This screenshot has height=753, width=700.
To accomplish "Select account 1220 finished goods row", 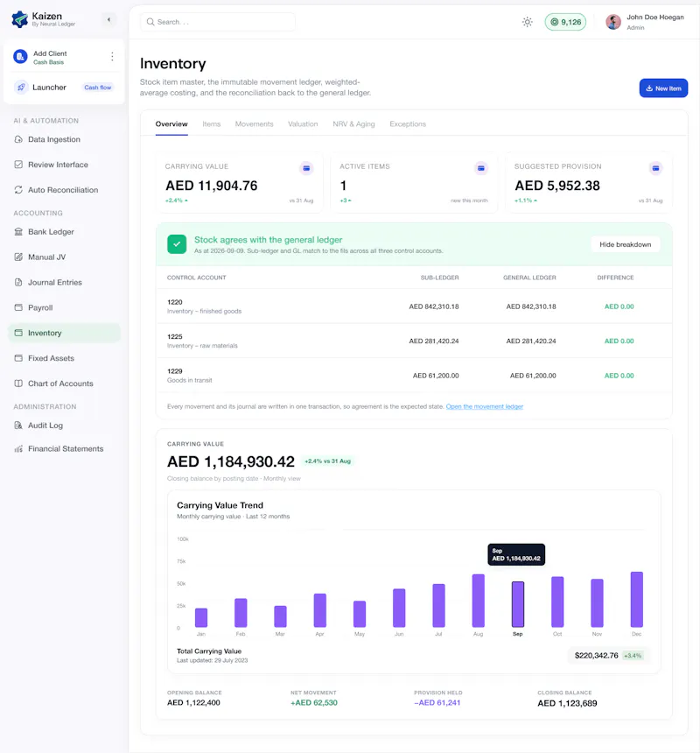I will pos(414,306).
